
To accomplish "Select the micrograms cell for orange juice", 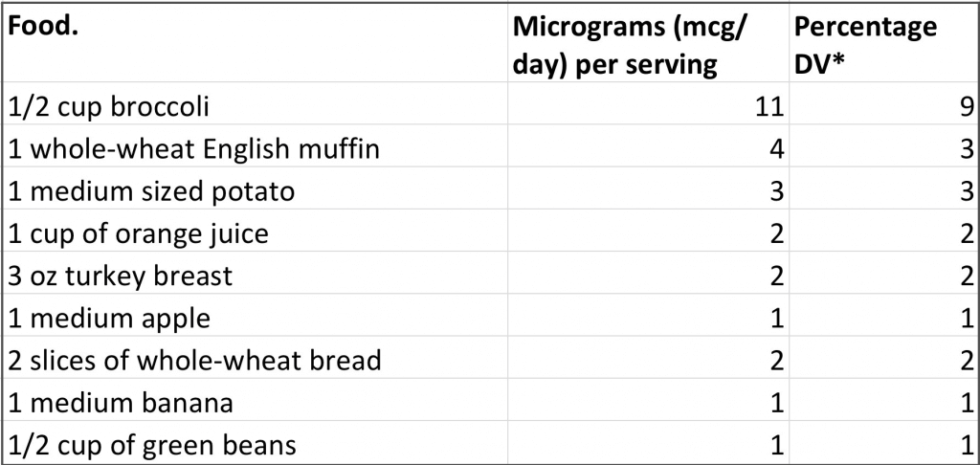I will (x=646, y=232).
